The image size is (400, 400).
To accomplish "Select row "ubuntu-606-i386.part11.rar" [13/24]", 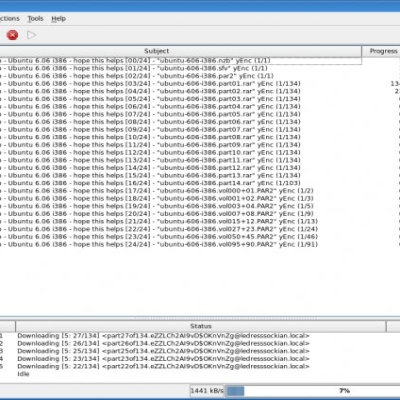I will coord(200,160).
